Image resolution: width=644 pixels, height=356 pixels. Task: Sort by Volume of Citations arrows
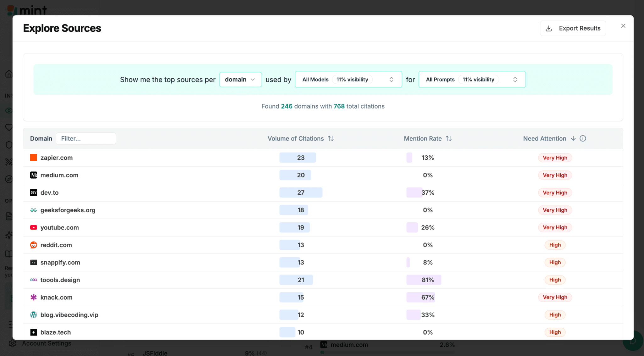[330, 138]
